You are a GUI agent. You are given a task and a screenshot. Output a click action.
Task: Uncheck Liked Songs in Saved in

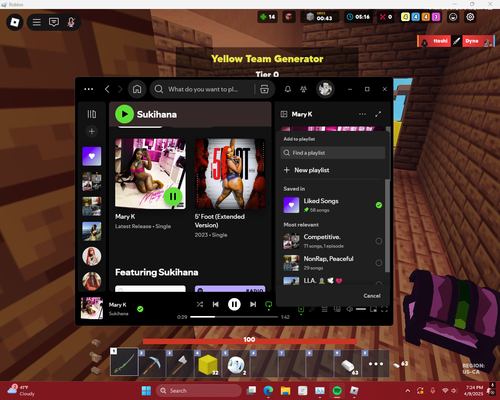click(379, 205)
